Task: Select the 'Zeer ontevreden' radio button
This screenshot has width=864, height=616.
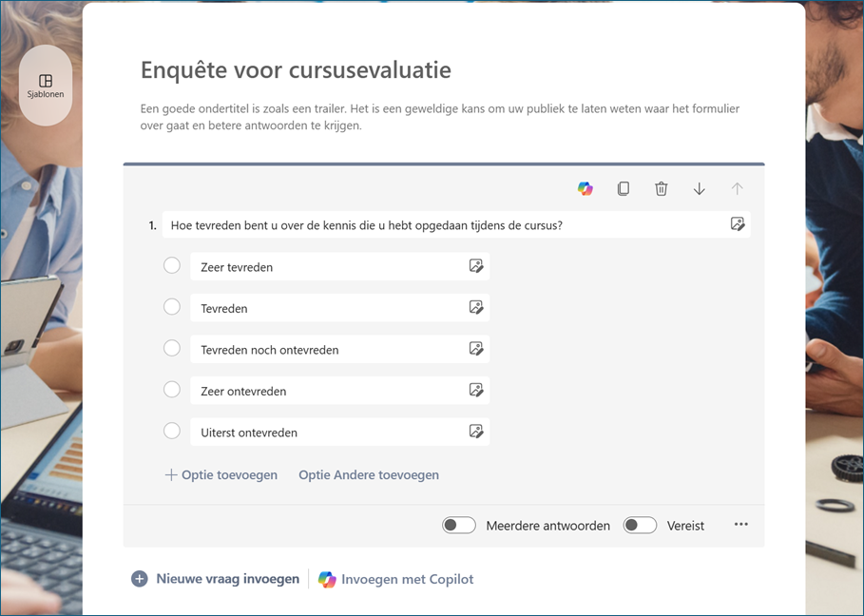Action: 172,390
